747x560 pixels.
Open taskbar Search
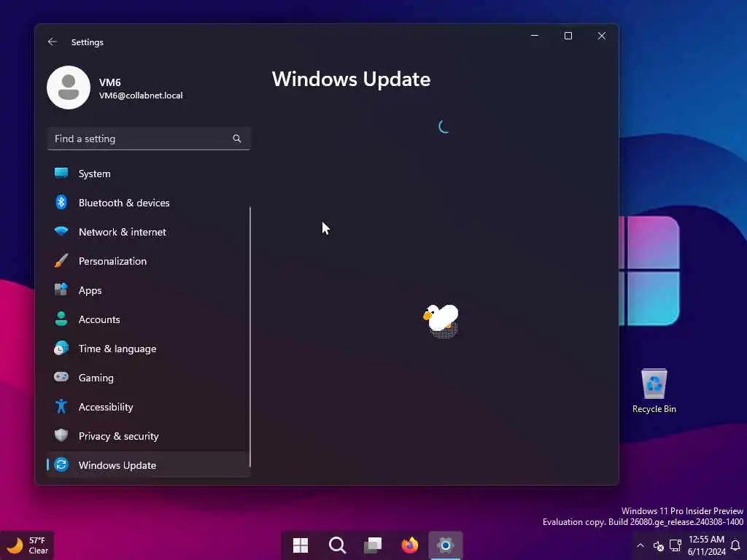tap(337, 545)
